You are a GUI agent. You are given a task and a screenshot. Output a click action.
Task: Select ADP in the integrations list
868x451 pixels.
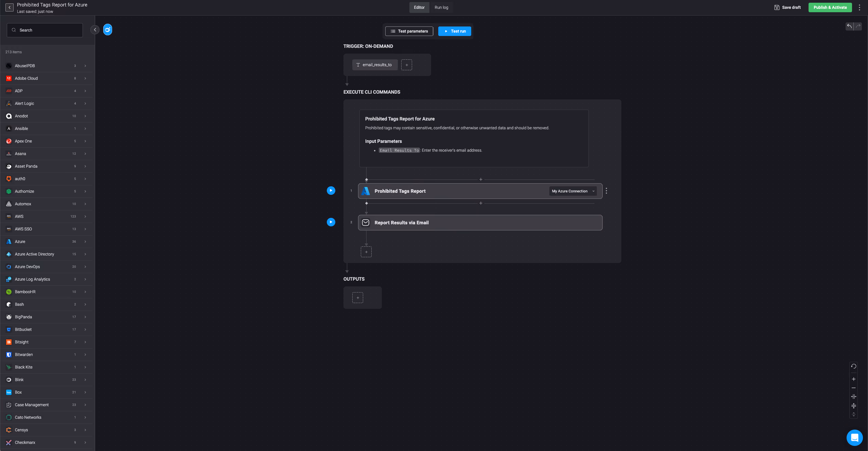[x=46, y=91]
